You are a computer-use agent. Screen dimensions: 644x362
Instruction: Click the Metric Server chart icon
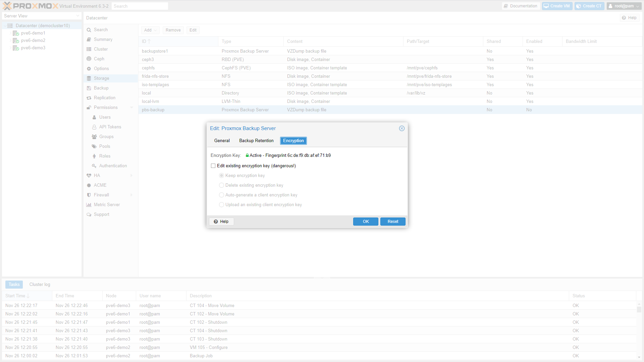pyautogui.click(x=89, y=205)
